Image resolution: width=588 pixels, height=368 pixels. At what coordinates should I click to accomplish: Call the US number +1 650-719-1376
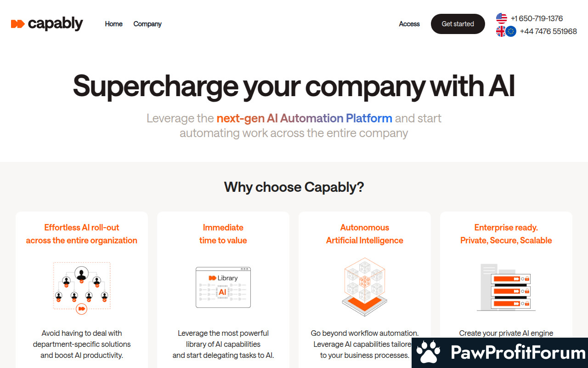(x=537, y=18)
